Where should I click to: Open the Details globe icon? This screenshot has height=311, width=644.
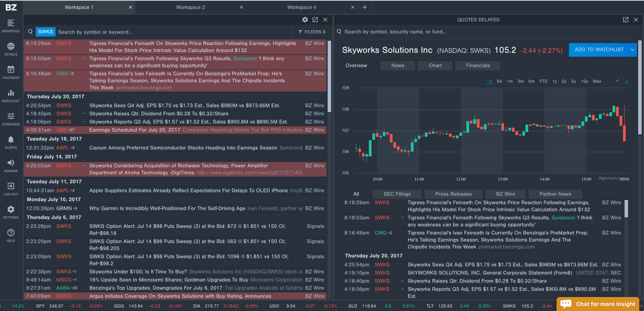tap(11, 49)
